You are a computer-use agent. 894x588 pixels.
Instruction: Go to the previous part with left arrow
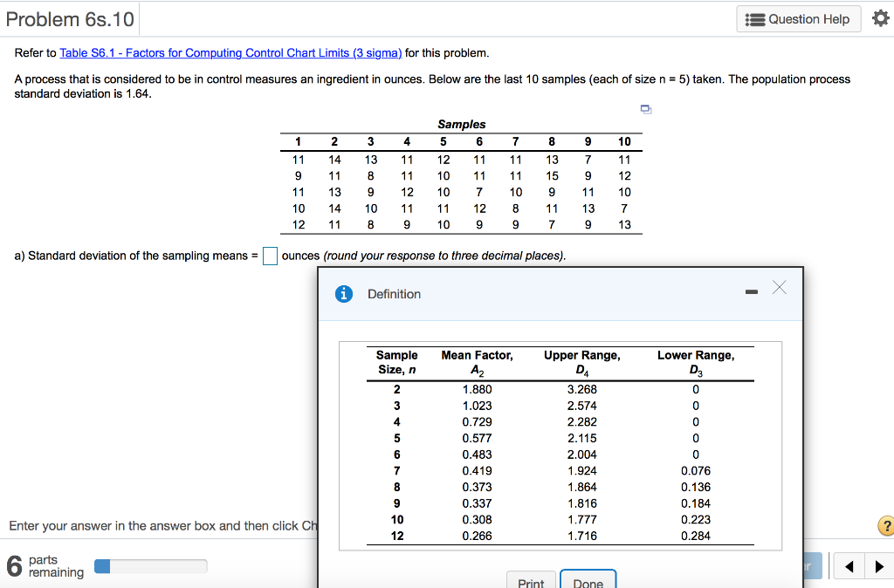click(848, 565)
